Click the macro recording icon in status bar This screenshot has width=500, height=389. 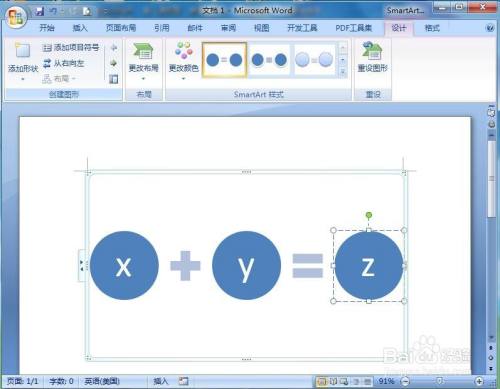[183, 381]
